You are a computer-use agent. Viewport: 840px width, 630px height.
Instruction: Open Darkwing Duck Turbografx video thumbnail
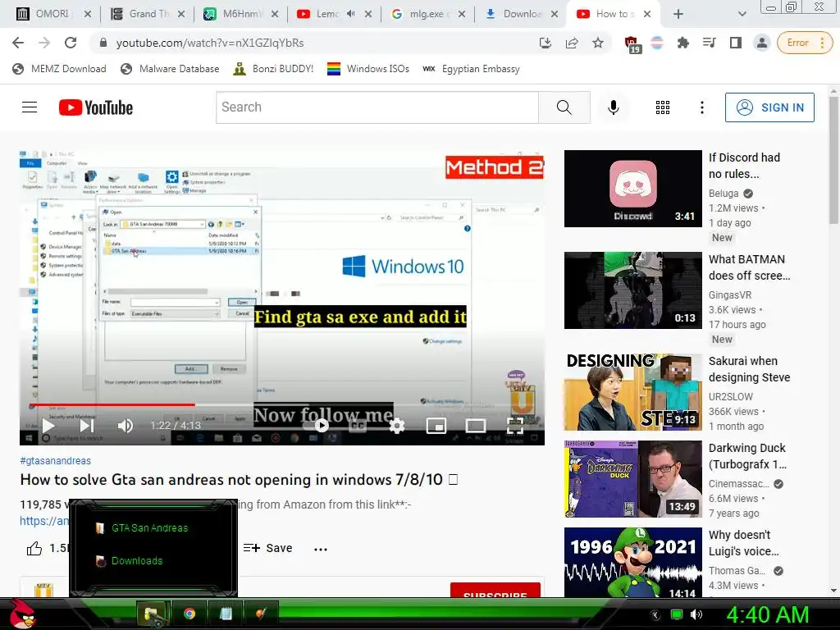pyautogui.click(x=632, y=479)
